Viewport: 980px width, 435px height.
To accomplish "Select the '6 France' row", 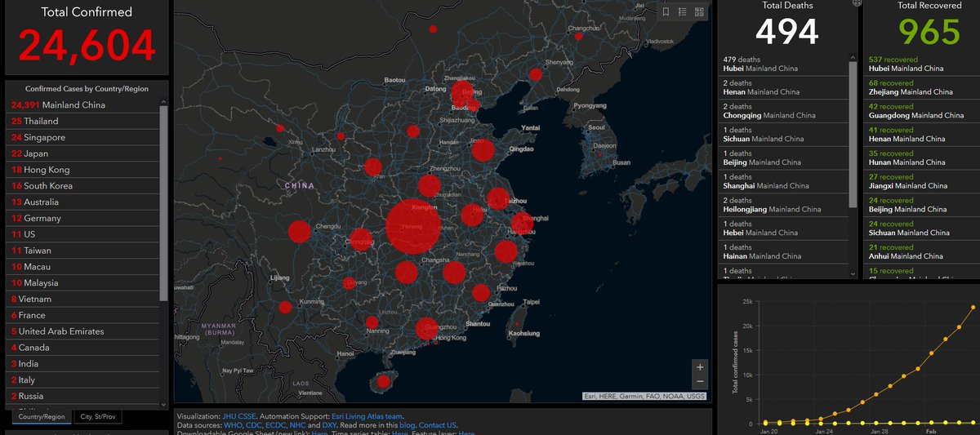I will [x=82, y=315].
